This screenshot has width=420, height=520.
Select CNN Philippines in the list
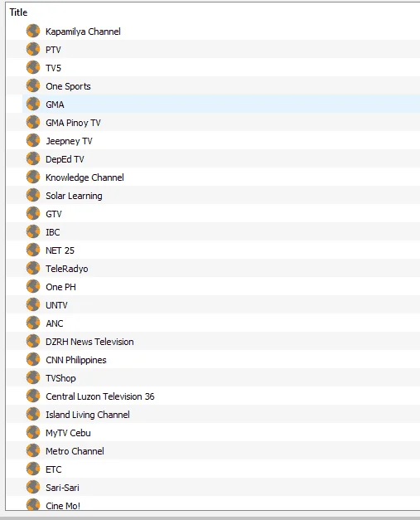(x=76, y=360)
